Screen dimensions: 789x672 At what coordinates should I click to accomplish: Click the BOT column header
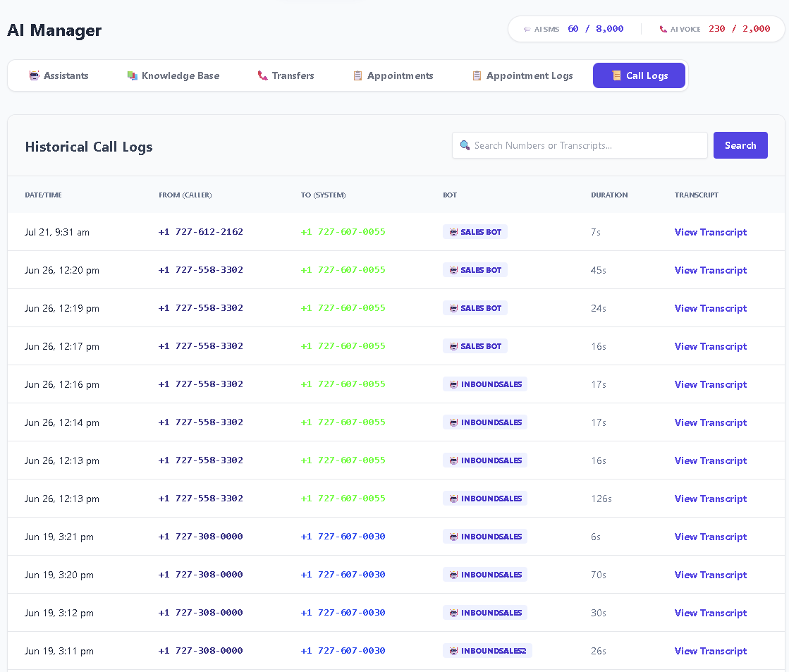[450, 195]
